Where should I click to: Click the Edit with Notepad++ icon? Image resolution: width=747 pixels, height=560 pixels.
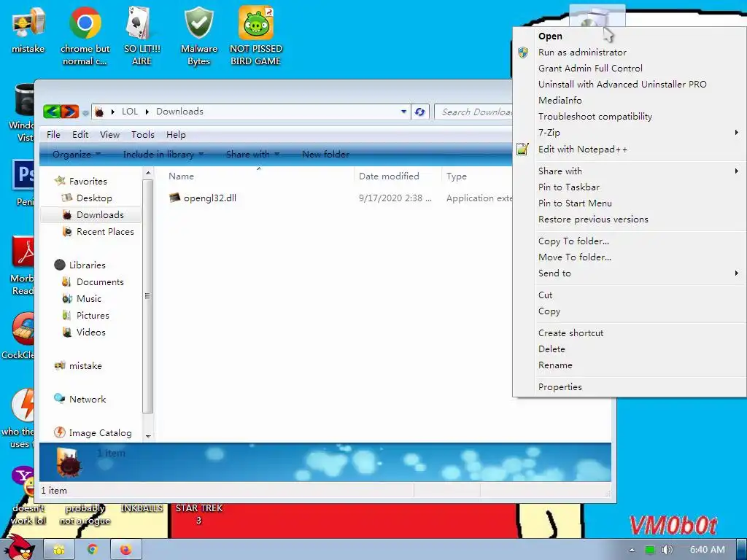click(x=522, y=149)
